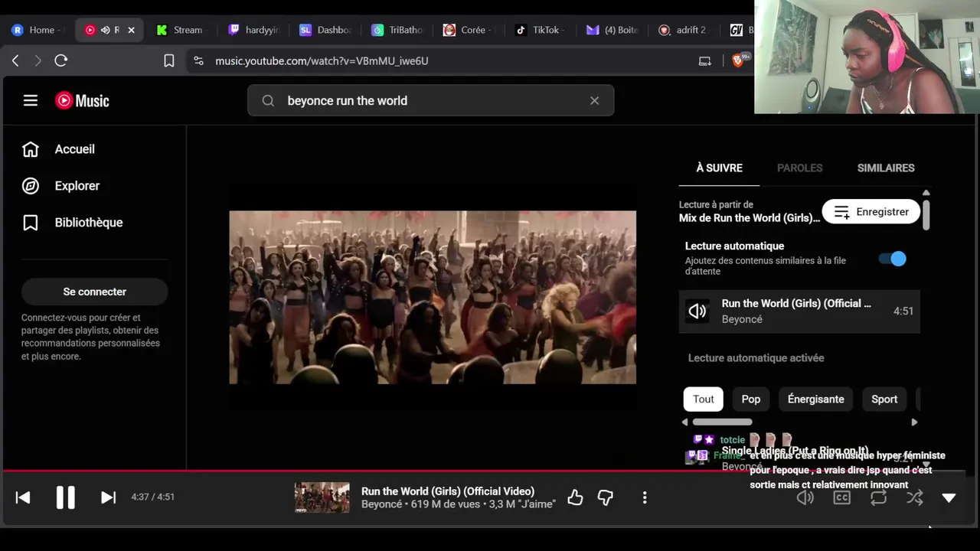This screenshot has height=551, width=980.
Task: Click the search magnifier icon
Action: tap(268, 100)
